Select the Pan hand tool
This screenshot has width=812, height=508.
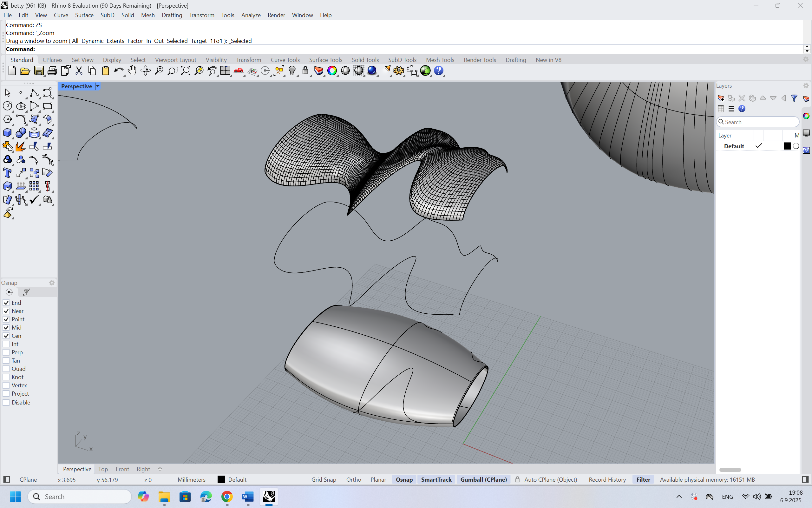132,71
